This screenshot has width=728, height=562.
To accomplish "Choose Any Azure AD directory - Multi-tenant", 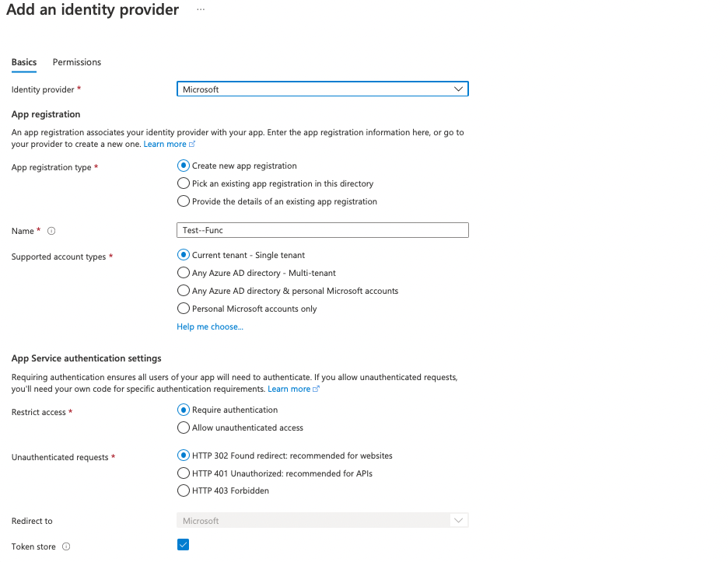I will tap(183, 273).
